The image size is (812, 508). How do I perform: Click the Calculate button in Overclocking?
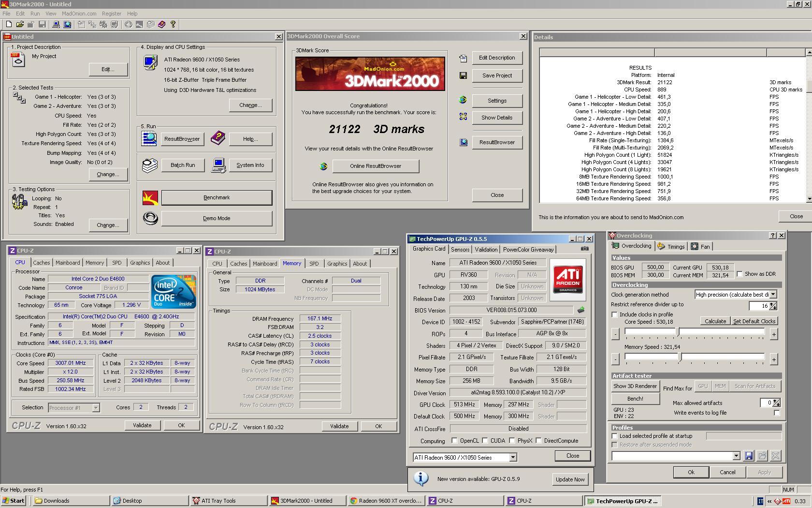(715, 321)
